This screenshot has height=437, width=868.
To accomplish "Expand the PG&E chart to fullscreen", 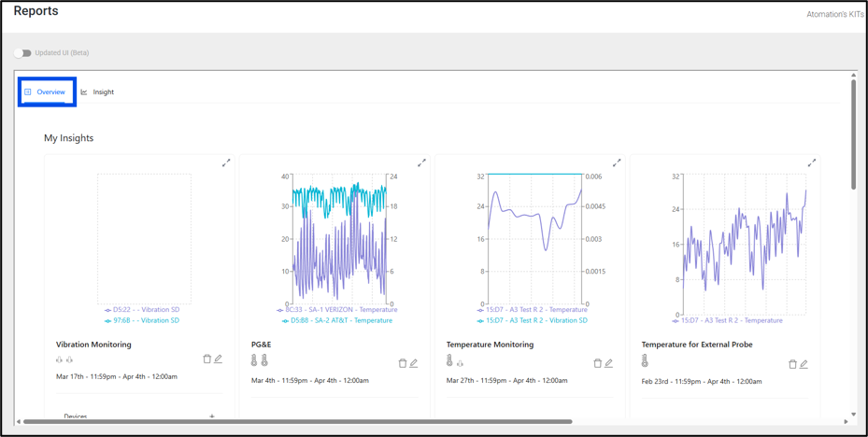I will (x=421, y=162).
